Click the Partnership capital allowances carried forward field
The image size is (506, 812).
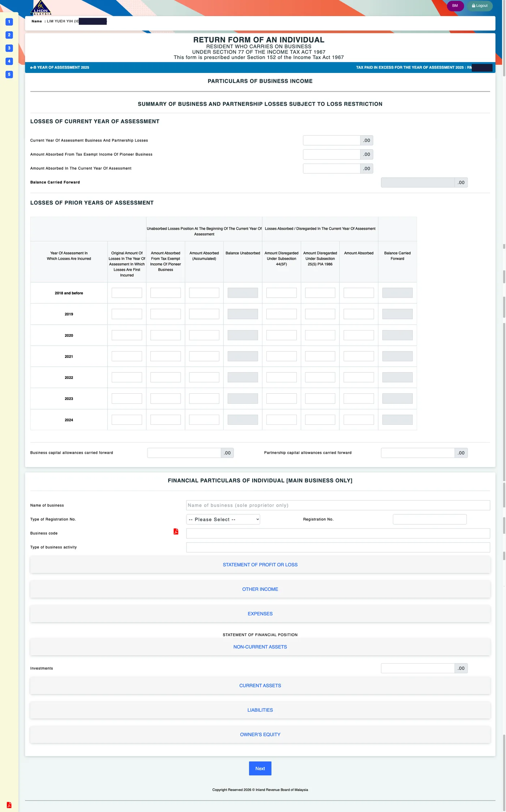coord(418,453)
